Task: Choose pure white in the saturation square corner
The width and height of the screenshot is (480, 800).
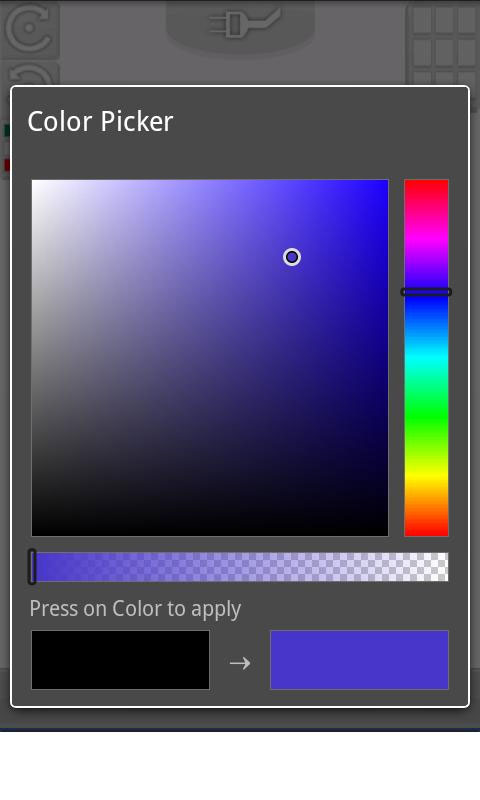Action: click(x=34, y=182)
